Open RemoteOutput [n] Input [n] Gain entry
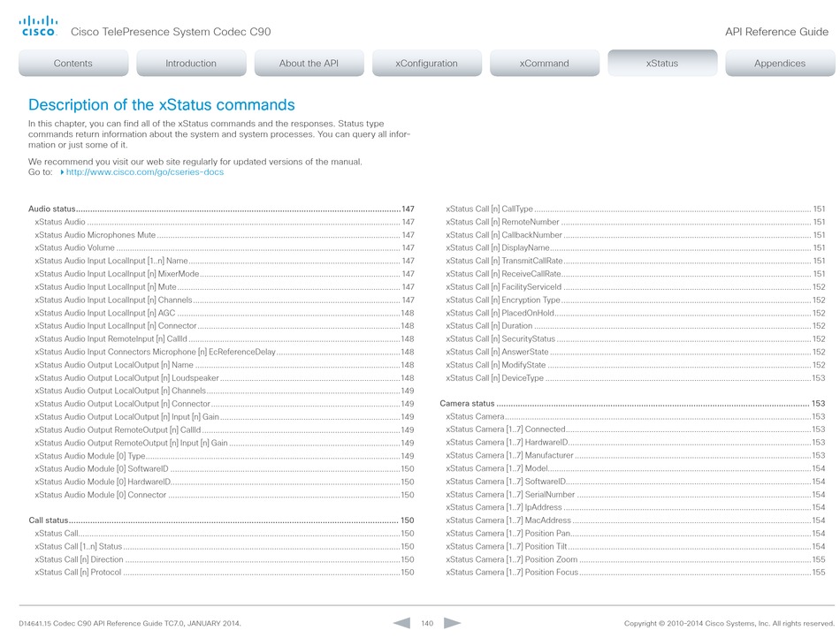This screenshot has width=840, height=638. click(x=225, y=443)
